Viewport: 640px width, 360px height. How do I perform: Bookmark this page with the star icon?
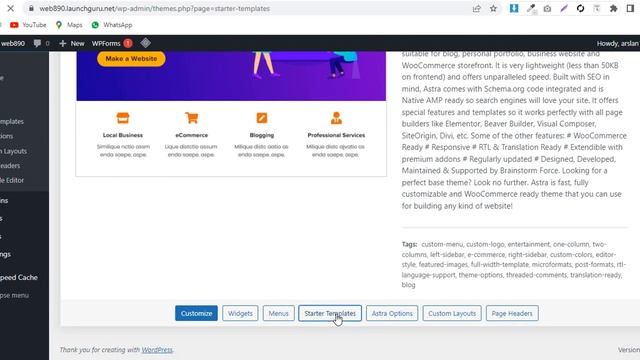493,9
